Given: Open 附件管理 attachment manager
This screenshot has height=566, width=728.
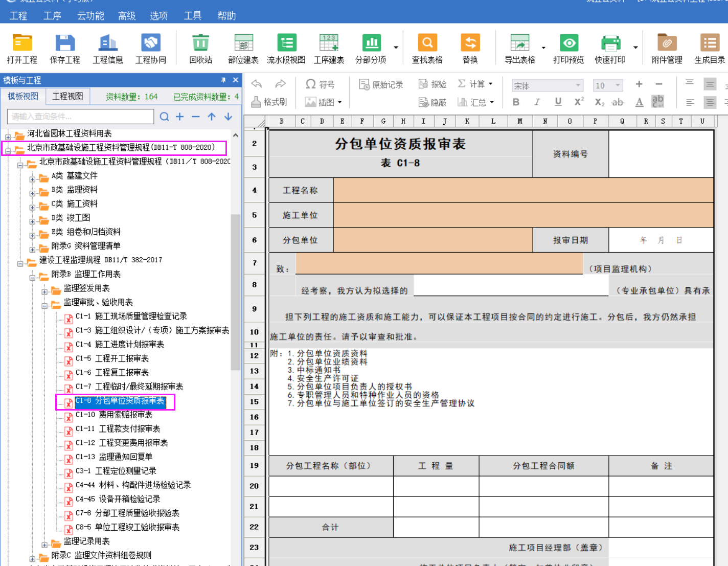Looking at the screenshot, I should (667, 49).
